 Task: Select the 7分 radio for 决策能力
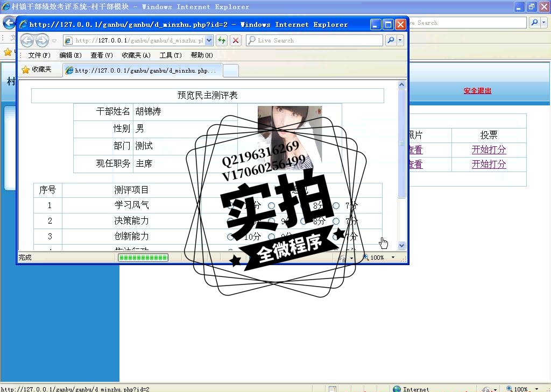336,221
